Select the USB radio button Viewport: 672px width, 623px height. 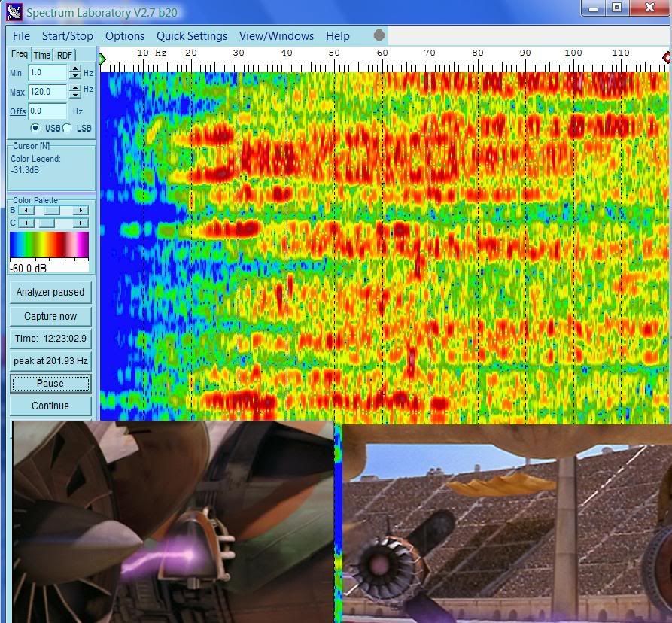(x=35, y=128)
